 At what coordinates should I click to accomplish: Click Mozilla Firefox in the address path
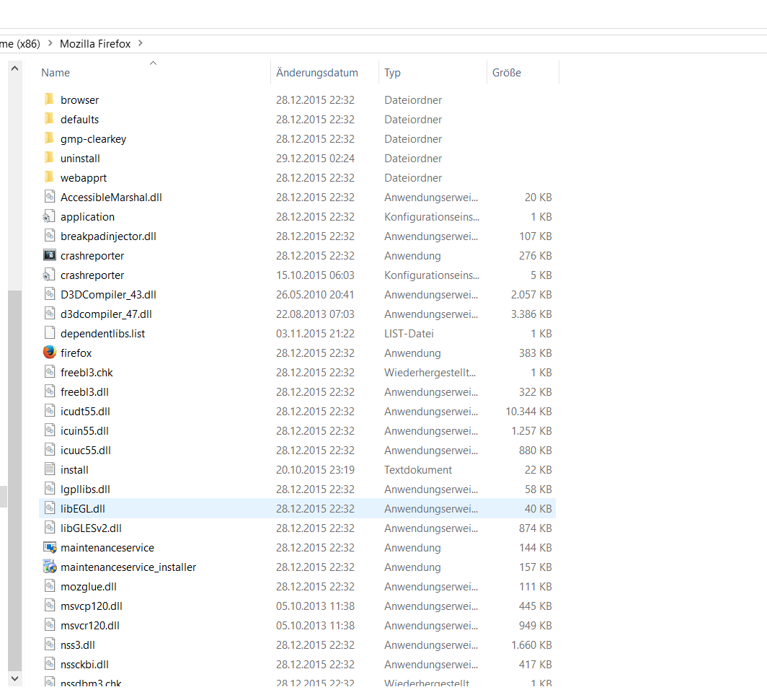[95, 43]
